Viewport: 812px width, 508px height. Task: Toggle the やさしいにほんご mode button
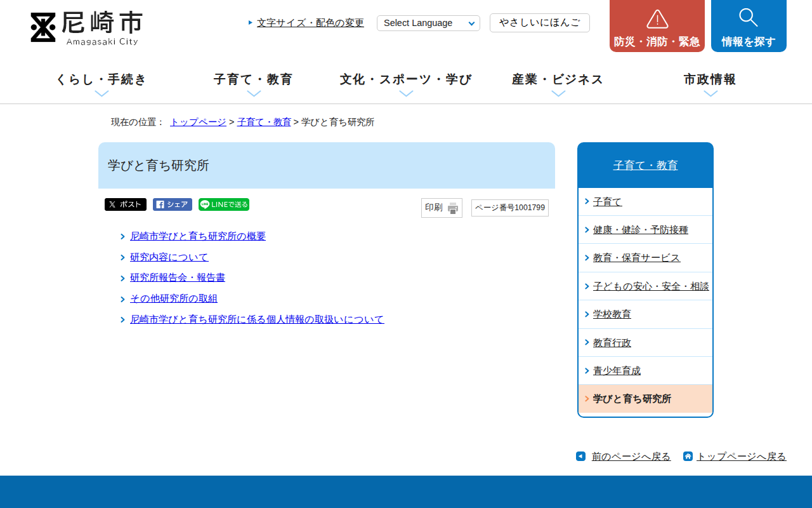pos(539,23)
